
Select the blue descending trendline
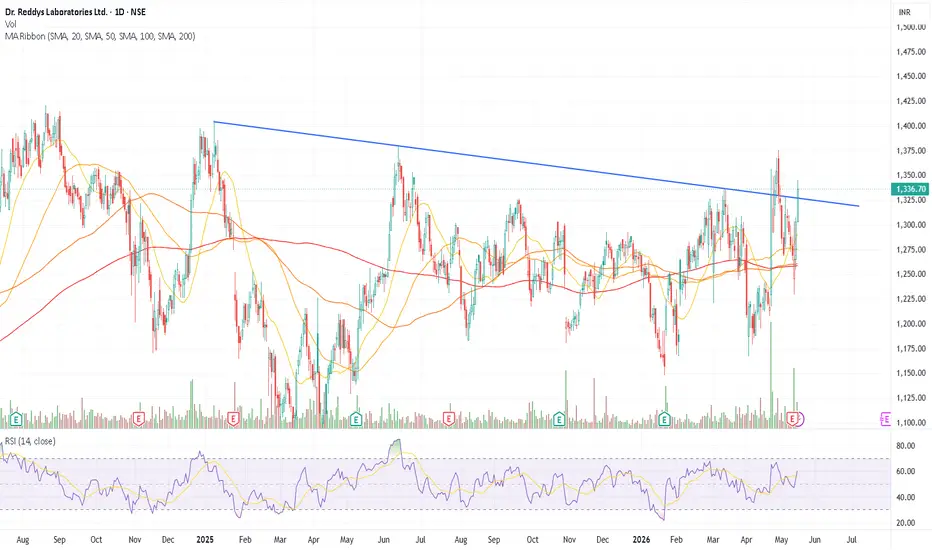point(535,164)
